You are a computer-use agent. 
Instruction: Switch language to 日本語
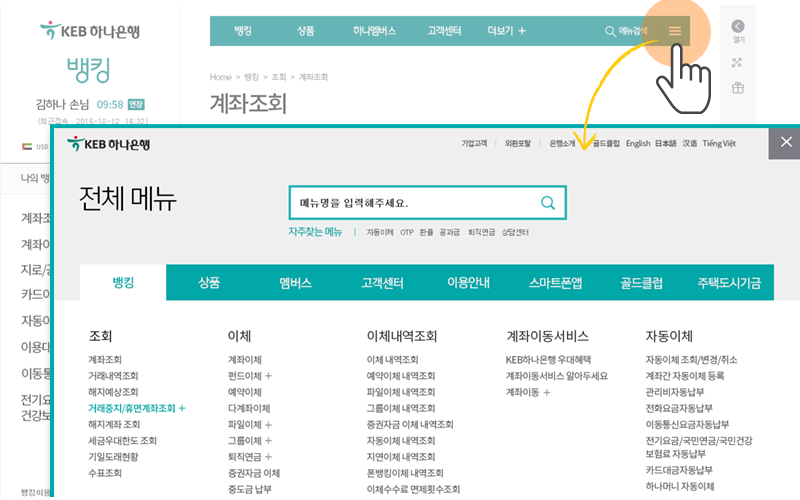click(665, 143)
